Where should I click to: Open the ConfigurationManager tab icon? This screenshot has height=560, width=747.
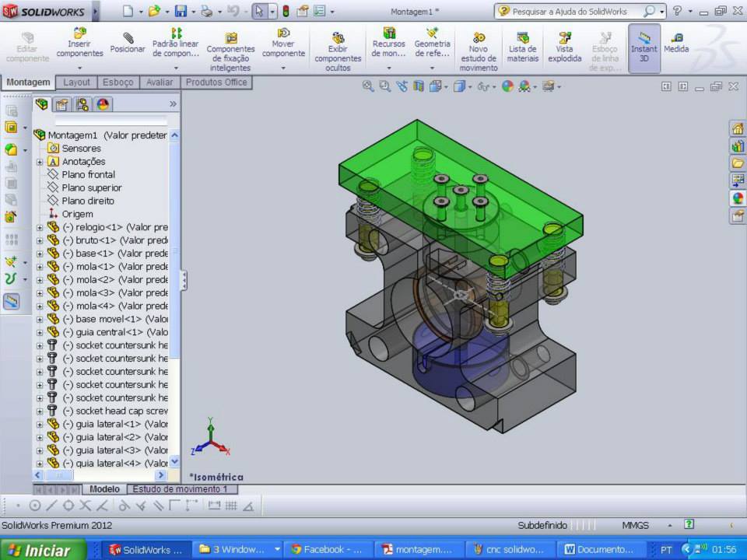pos(82,104)
